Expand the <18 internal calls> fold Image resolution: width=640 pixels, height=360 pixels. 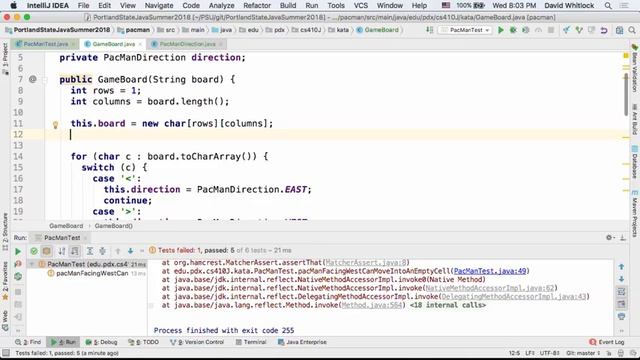point(448,305)
